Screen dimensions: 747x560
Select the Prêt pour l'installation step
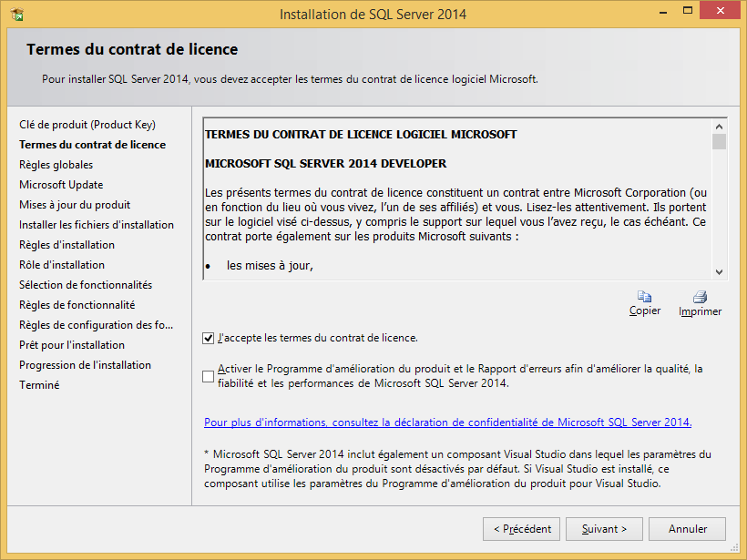tap(72, 345)
